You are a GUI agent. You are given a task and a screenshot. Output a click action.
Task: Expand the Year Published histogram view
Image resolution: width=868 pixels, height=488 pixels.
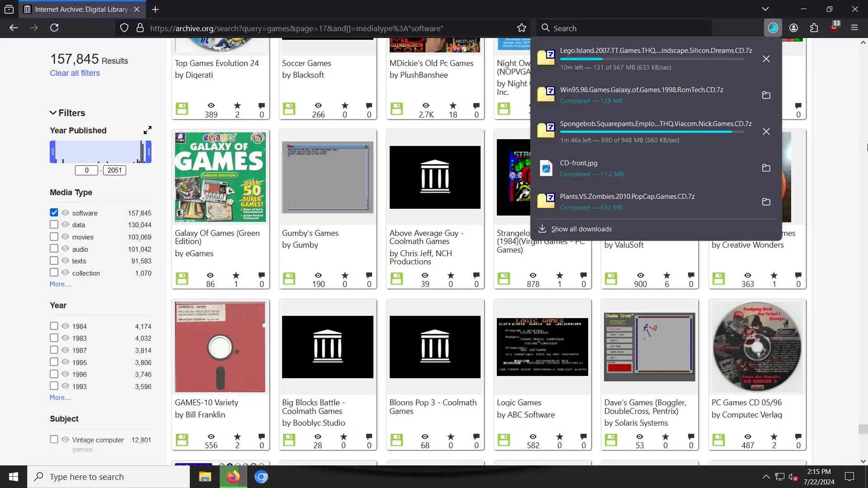coord(147,130)
